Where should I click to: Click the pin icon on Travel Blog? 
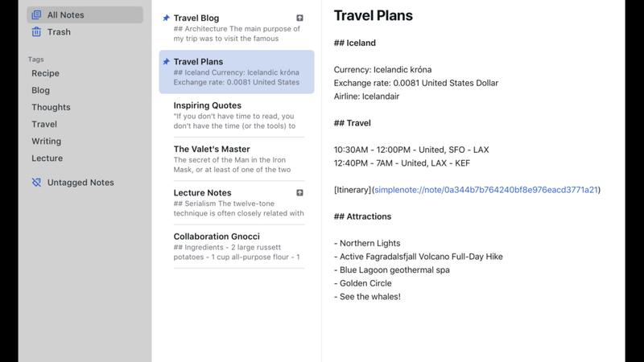click(x=166, y=18)
